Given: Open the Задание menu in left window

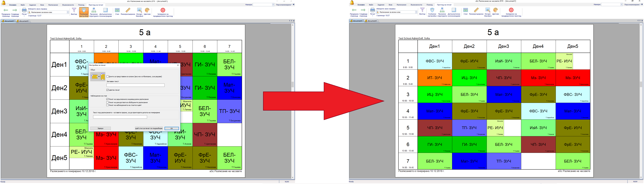Looking at the screenshot, I should [33, 5].
